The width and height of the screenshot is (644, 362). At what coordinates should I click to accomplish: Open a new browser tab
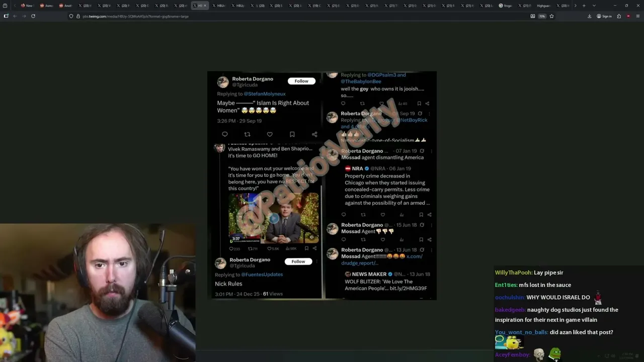[584, 6]
